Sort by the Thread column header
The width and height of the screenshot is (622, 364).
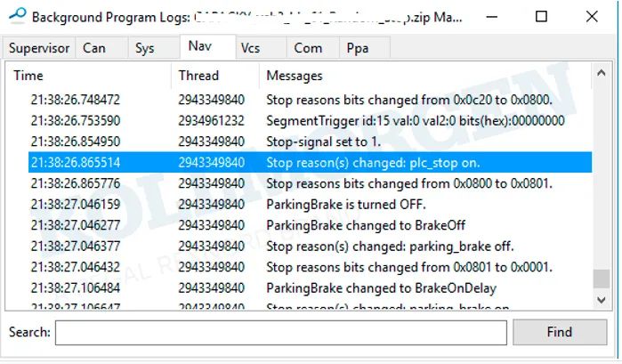click(x=214, y=76)
